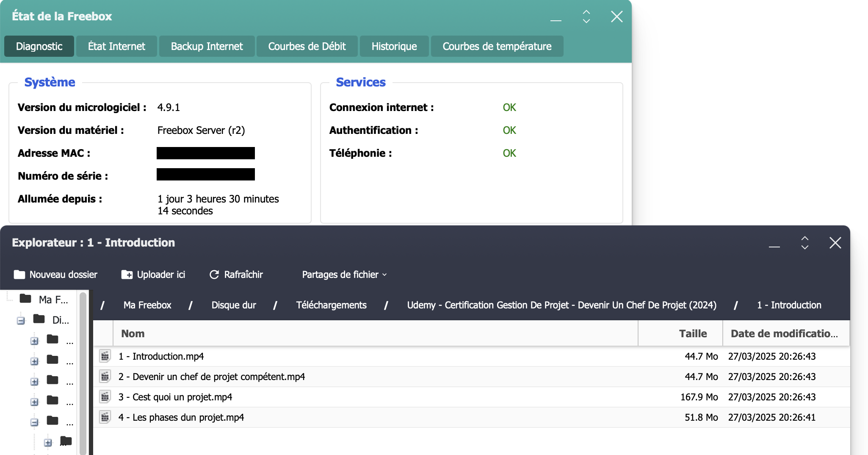Screen dimensions: 868x455
Task: Expand the first subfolder under Disque dur
Action: tap(34, 341)
